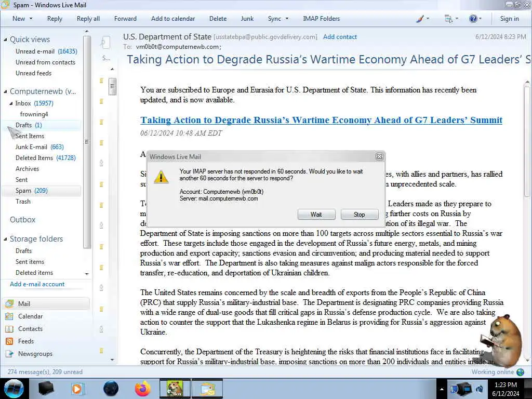This screenshot has width=532, height=399.
Task: Open the Taking Action article headline link
Action: click(x=321, y=120)
